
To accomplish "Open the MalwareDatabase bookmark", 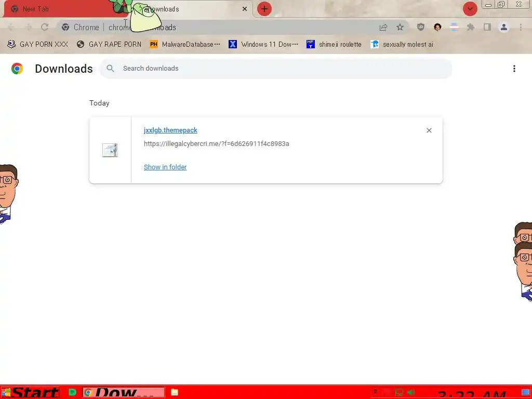I will [x=185, y=44].
